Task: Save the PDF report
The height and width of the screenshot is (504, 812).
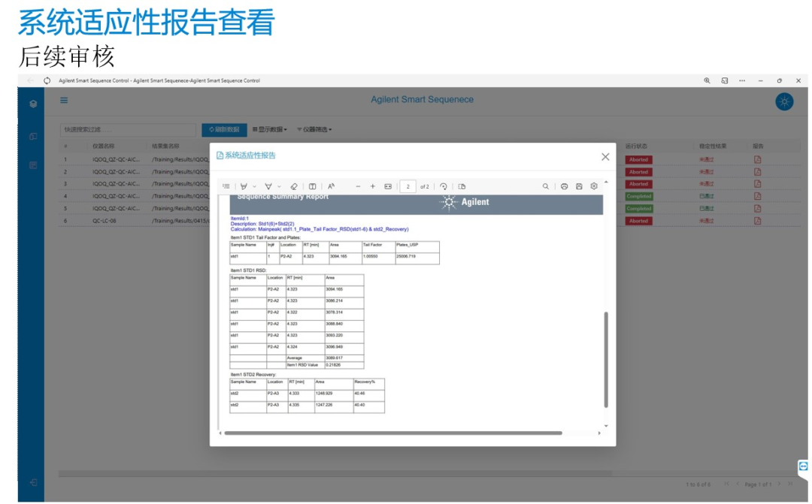Action: [x=579, y=186]
